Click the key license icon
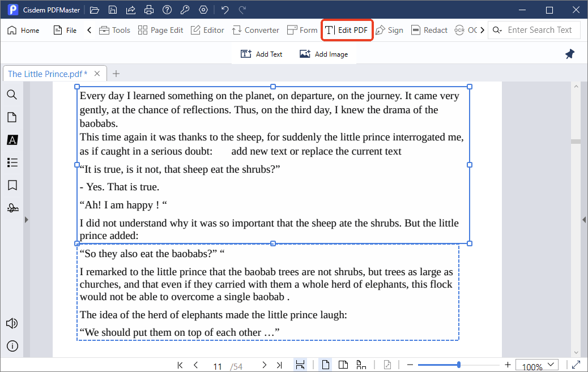588x372 pixels. point(185,10)
